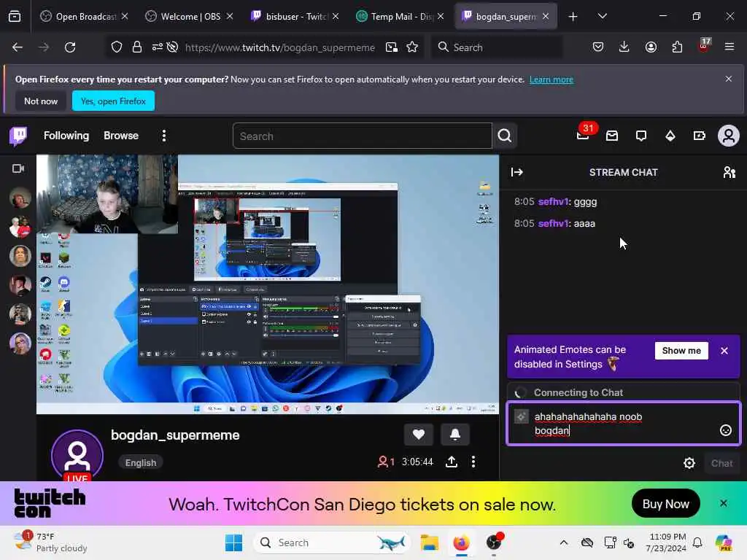Open the emote picker smiley icon
747x560 pixels.
pyautogui.click(x=725, y=430)
